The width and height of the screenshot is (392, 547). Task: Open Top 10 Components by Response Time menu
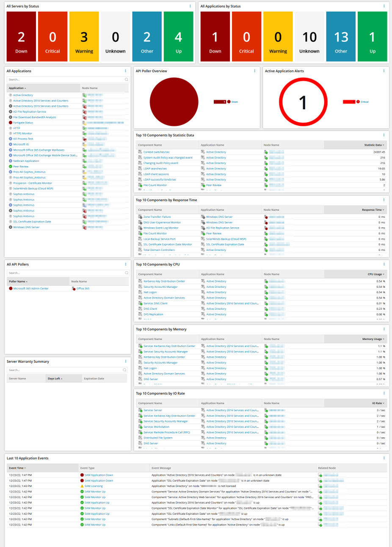click(x=384, y=200)
